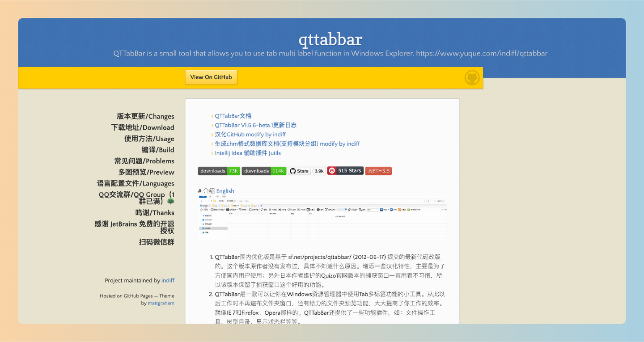The image size is (644, 342).
Task: Click the View On GitHub button
Action: 211,77
